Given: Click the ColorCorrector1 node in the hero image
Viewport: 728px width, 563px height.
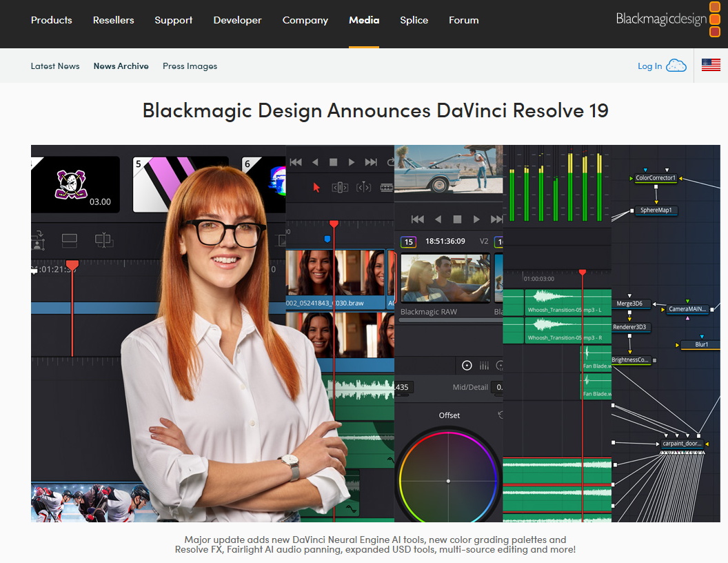Looking at the screenshot, I should pos(656,178).
